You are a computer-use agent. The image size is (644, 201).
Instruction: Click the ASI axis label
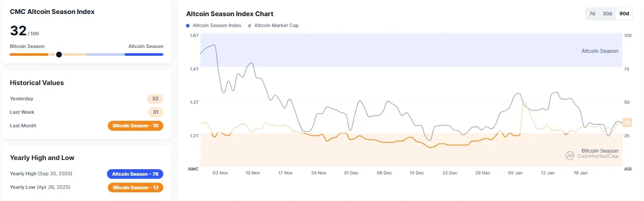pyautogui.click(x=628, y=169)
